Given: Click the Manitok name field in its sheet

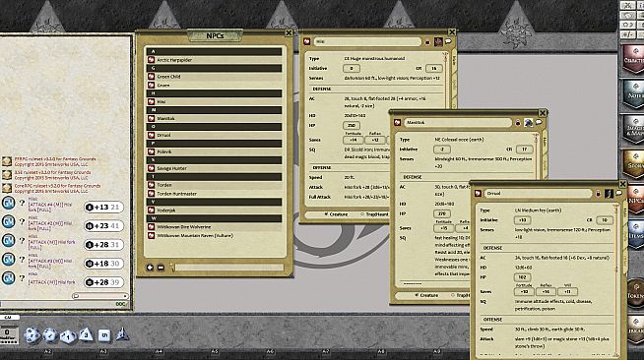Looking at the screenshot, I should tap(458, 122).
